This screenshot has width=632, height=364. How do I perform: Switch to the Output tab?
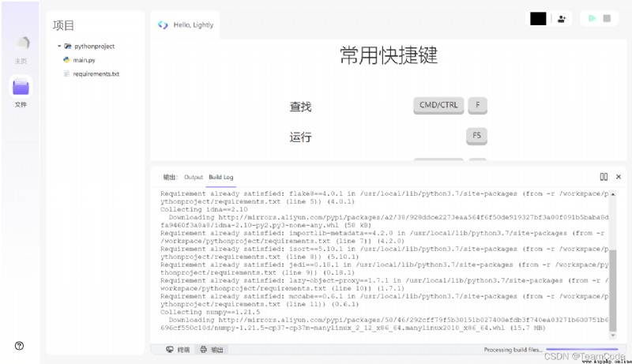click(194, 177)
